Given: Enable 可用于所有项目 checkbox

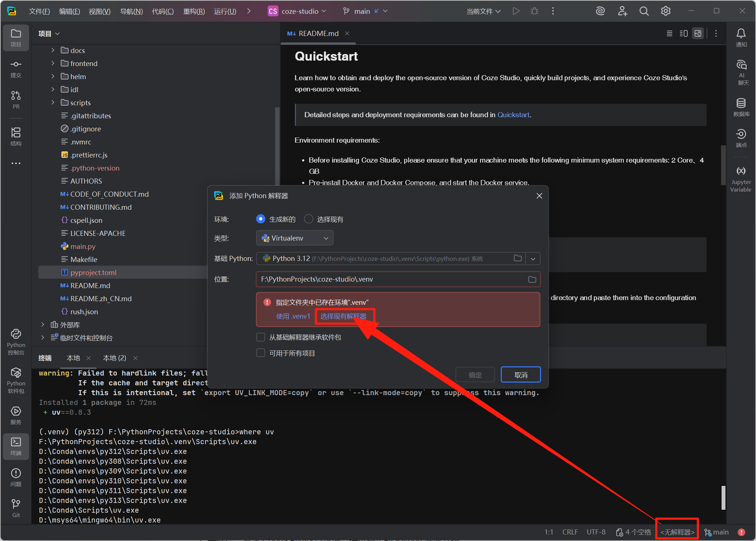Looking at the screenshot, I should [260, 353].
